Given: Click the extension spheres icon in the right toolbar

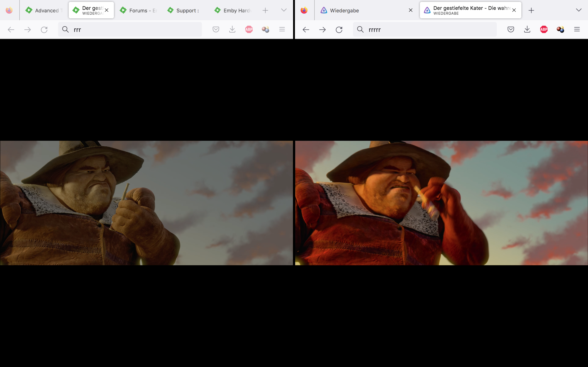Looking at the screenshot, I should (x=561, y=29).
